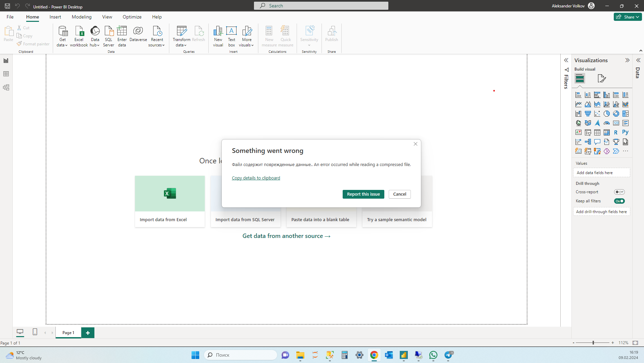The height and width of the screenshot is (363, 644).
Task: Select the KPI visual icon
Action: [578, 132]
